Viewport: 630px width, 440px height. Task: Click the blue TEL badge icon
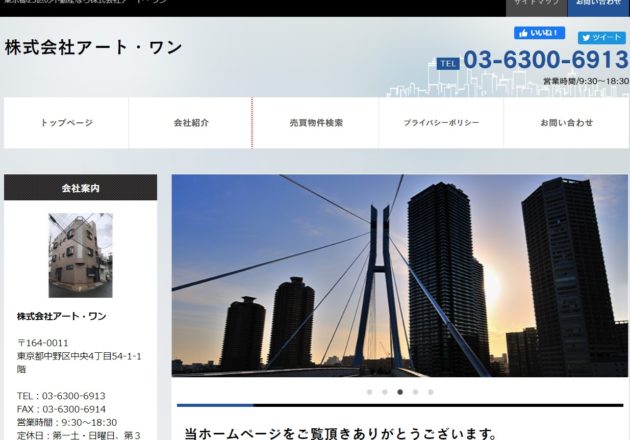coord(448,63)
